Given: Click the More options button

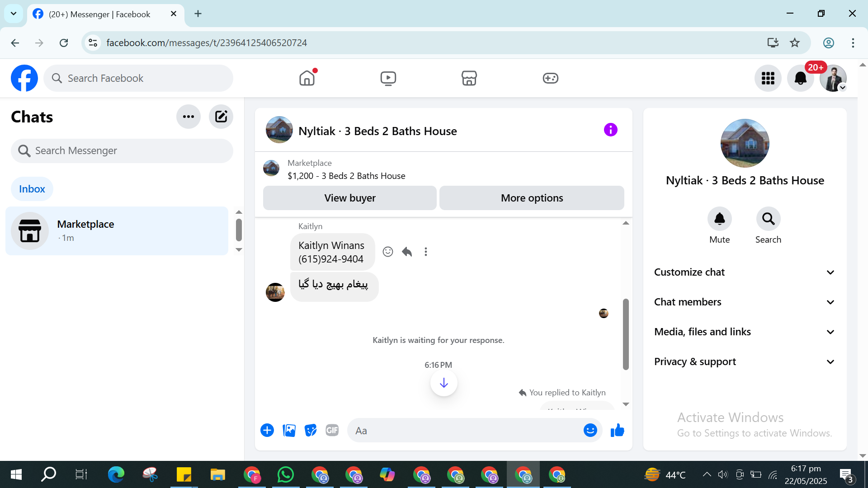Looking at the screenshot, I should coord(532,198).
